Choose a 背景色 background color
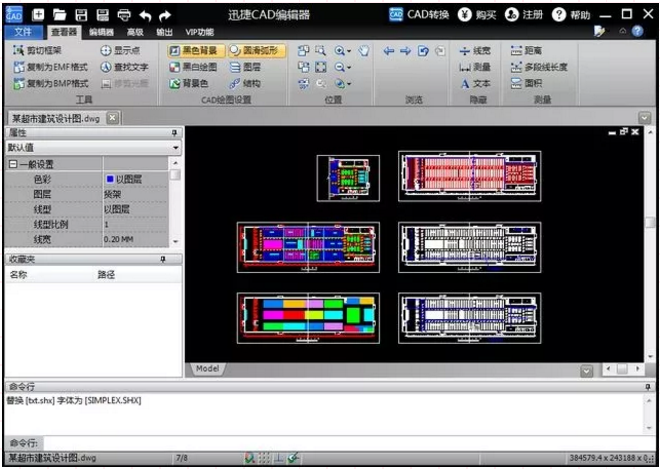 pyautogui.click(x=189, y=83)
